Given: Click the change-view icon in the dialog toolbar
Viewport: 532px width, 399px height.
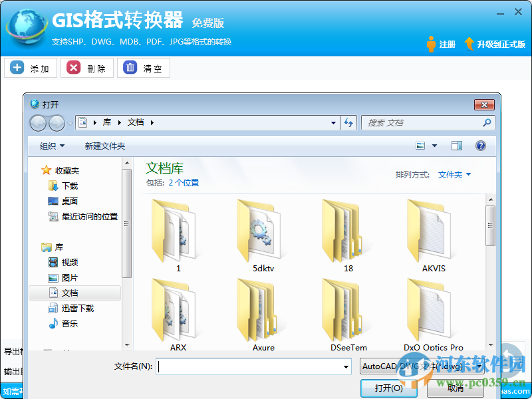Looking at the screenshot, I should (420, 145).
